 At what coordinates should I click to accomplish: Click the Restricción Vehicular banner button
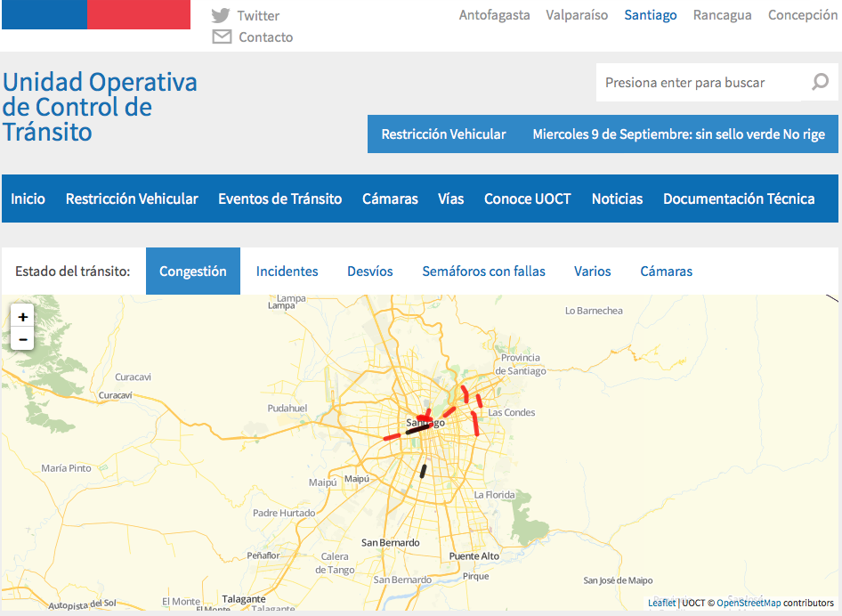443,134
